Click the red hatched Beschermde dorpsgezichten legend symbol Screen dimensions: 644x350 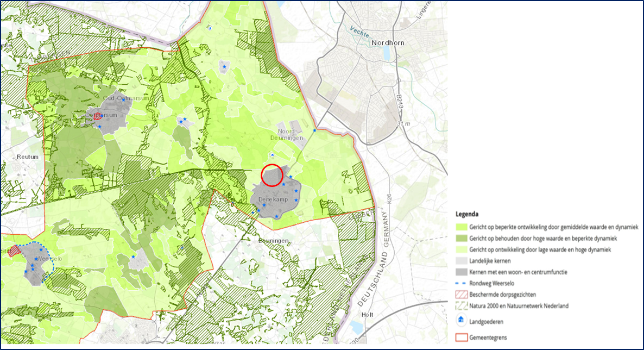tap(462, 295)
